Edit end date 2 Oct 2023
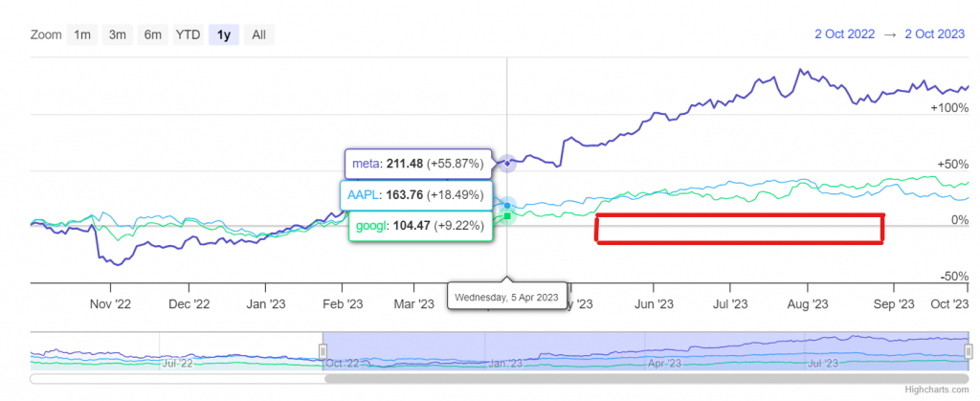The height and width of the screenshot is (401, 980). point(935,34)
